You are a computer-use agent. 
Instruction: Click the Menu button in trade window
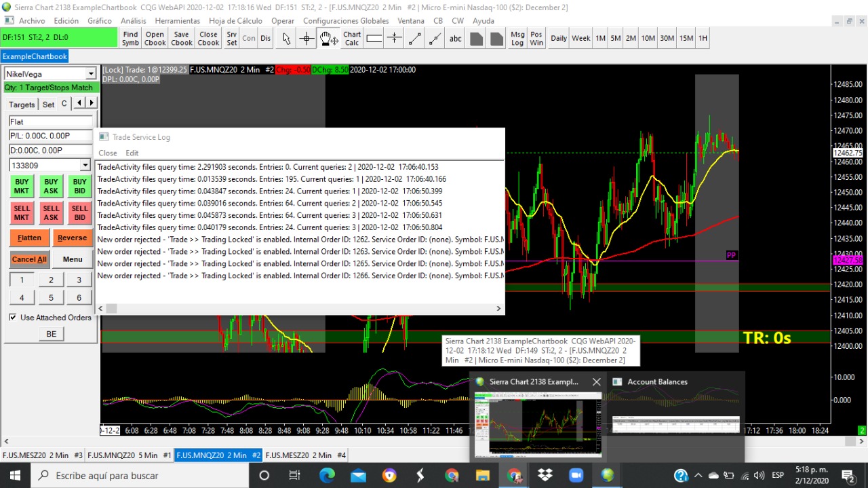click(x=73, y=259)
